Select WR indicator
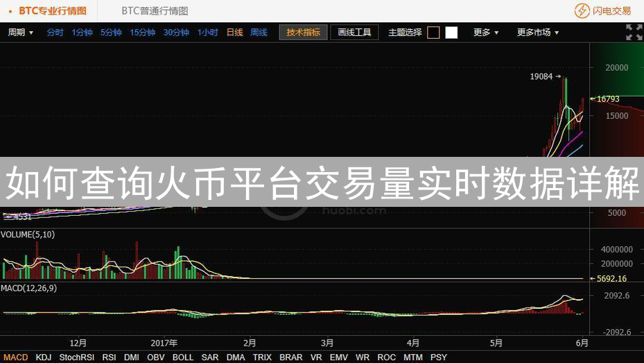 tap(363, 357)
